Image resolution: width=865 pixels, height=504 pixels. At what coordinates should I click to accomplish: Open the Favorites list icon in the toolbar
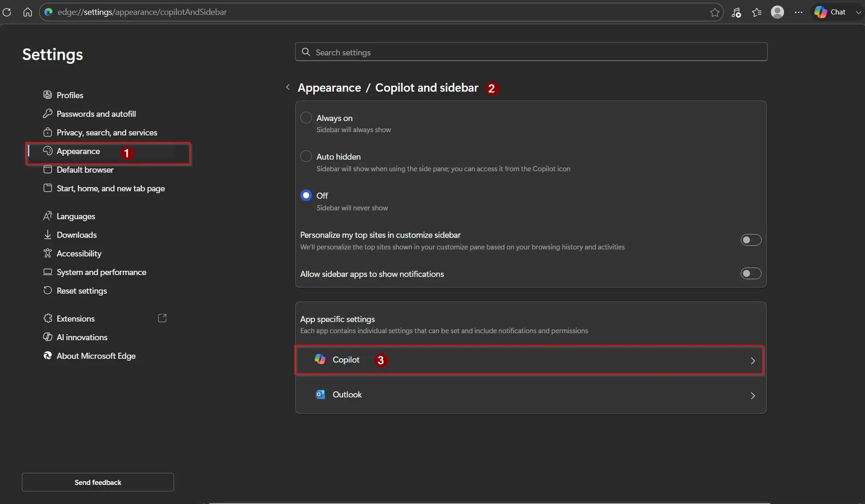[x=757, y=13]
